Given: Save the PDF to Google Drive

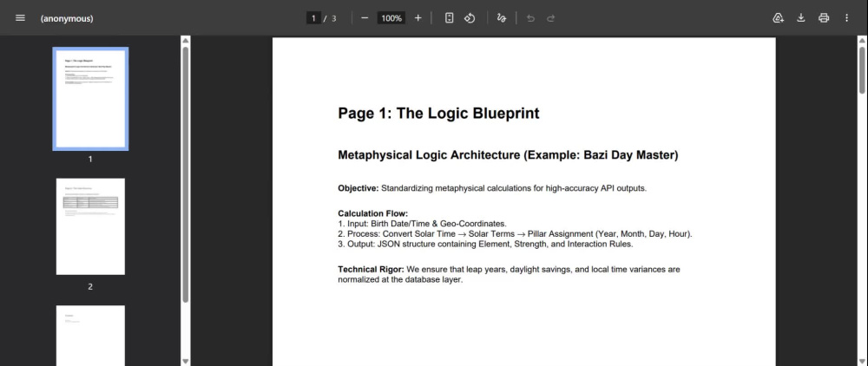Looking at the screenshot, I should click(778, 17).
